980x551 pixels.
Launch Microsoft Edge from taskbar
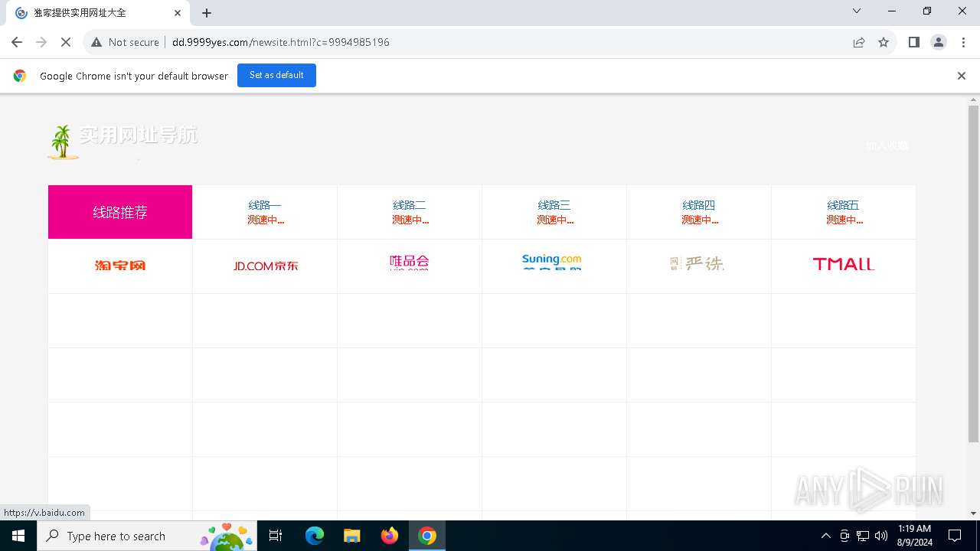tap(315, 536)
